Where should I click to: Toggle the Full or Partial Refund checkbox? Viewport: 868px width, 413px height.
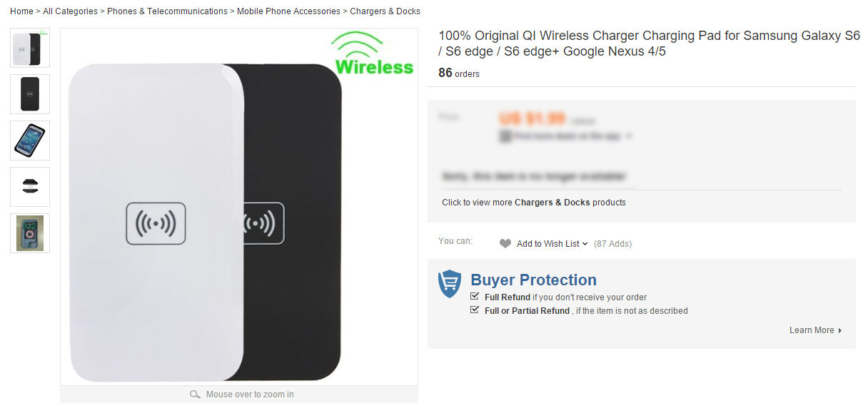[475, 310]
